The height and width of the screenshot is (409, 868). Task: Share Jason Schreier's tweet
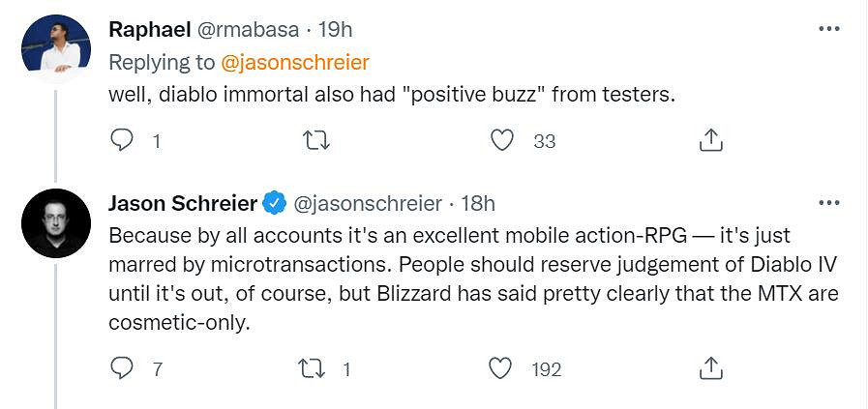pyautogui.click(x=710, y=368)
